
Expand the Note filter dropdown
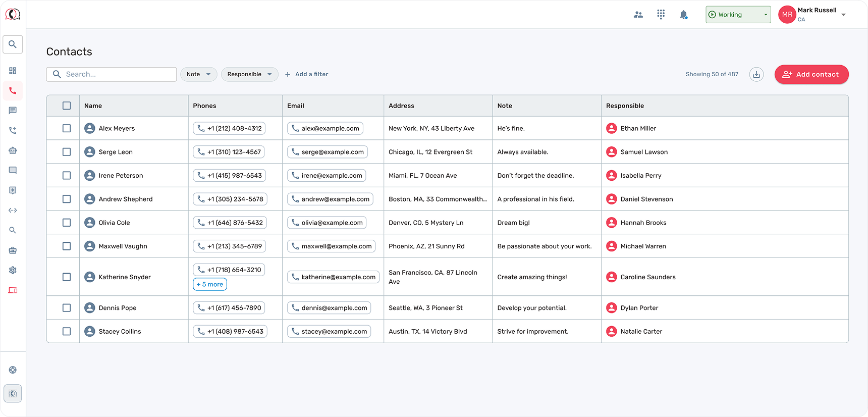point(198,74)
